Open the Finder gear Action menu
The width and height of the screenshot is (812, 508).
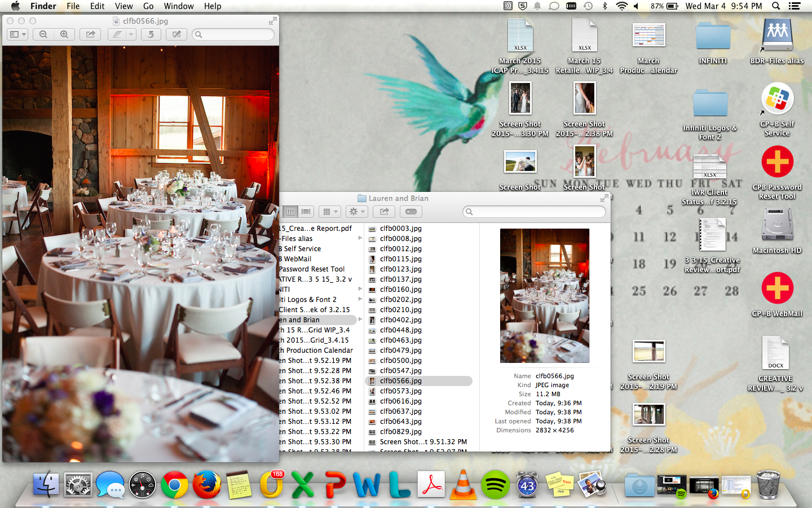pyautogui.click(x=356, y=212)
